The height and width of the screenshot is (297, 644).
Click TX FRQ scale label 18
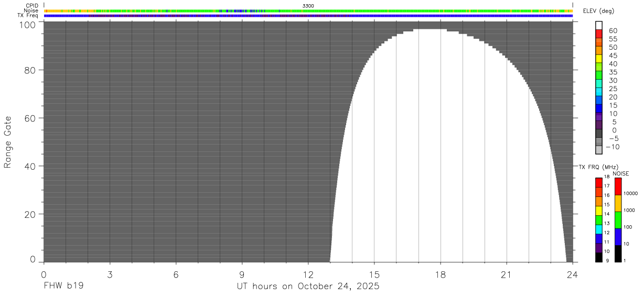(x=607, y=177)
